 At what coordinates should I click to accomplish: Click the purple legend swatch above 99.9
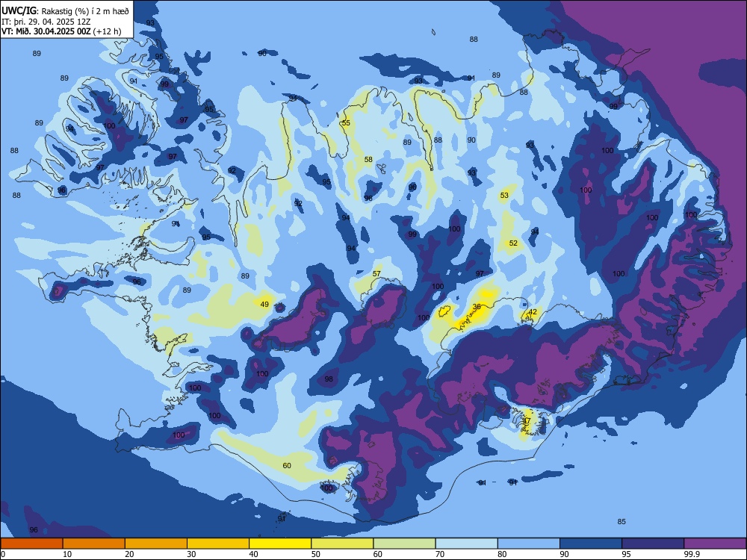point(715,544)
